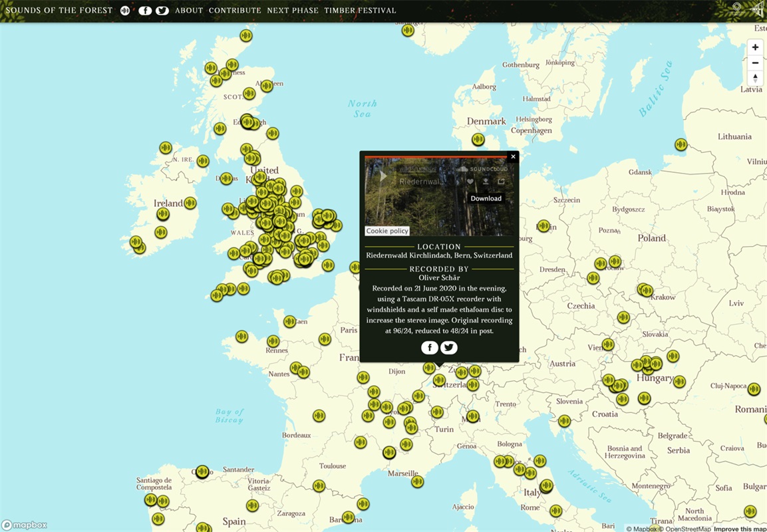This screenshot has height=532, width=767.
Task: Download the SoundCloud track
Action: point(486,182)
